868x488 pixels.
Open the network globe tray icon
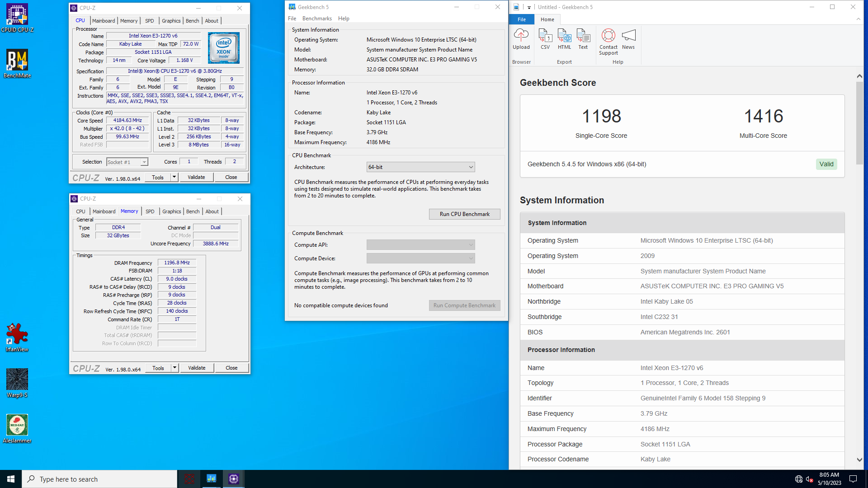click(x=799, y=479)
